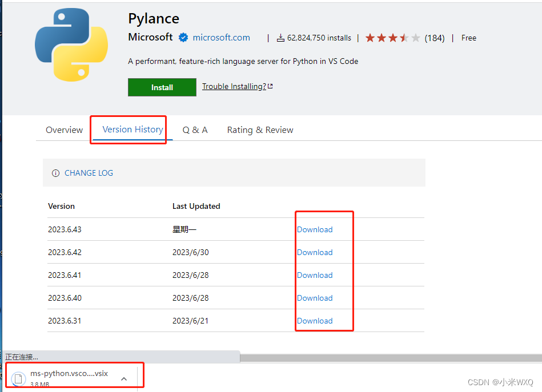Click the Last Updated column header
The height and width of the screenshot is (392, 542).
click(196, 206)
